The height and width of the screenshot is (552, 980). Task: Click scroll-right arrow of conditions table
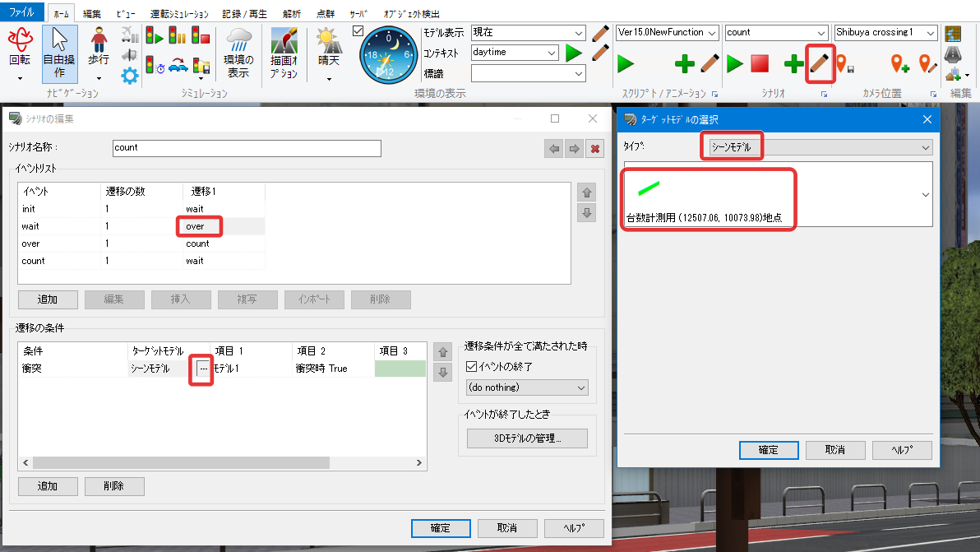click(x=419, y=462)
